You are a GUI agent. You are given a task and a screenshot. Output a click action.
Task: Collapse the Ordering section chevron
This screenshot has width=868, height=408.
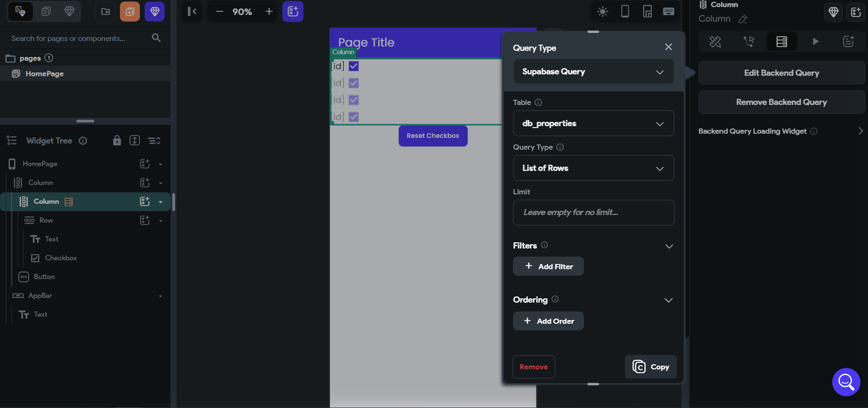click(669, 300)
